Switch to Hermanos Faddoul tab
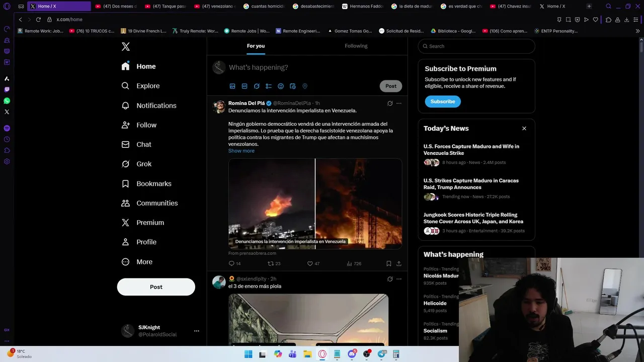The width and height of the screenshot is (644, 362). click(362, 7)
